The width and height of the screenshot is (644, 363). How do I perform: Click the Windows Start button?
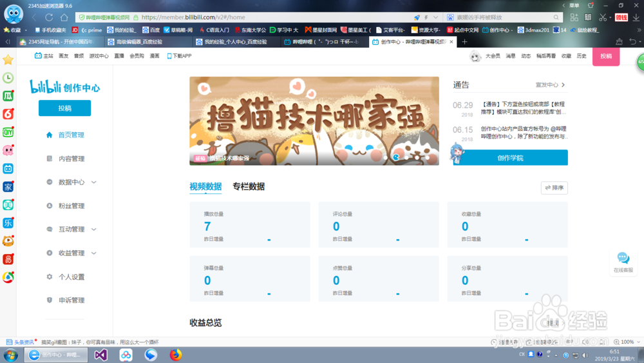coord(11,355)
